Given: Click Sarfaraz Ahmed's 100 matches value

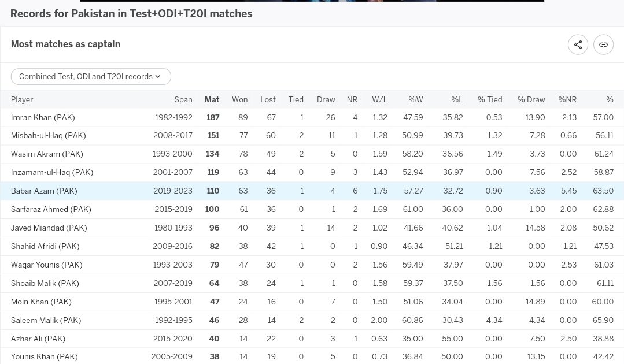Looking at the screenshot, I should 212,209.
